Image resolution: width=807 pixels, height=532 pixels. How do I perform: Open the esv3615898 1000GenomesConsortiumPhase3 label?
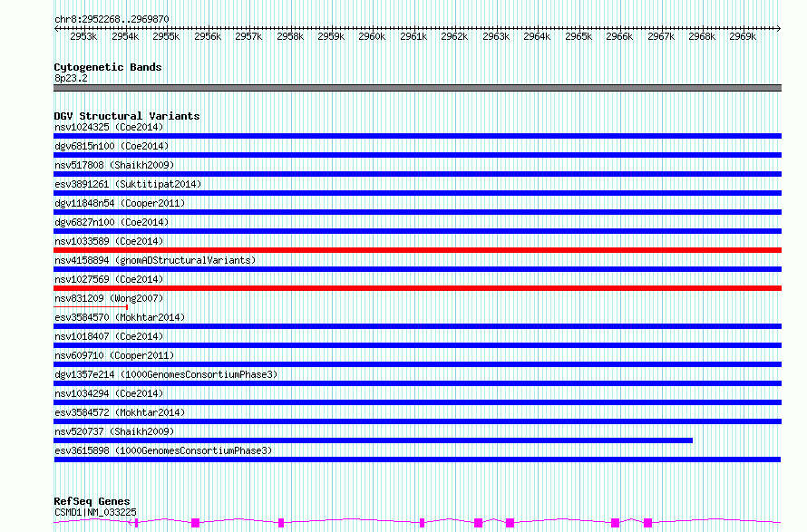(163, 450)
